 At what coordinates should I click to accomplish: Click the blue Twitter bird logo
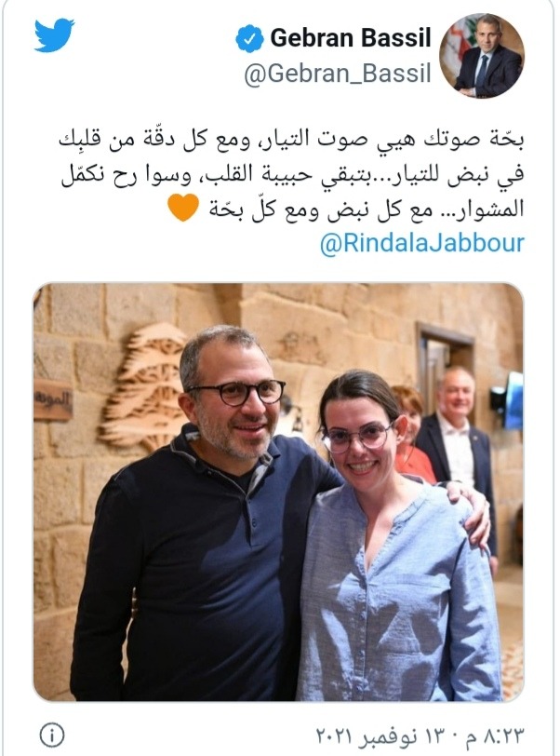[x=54, y=34]
